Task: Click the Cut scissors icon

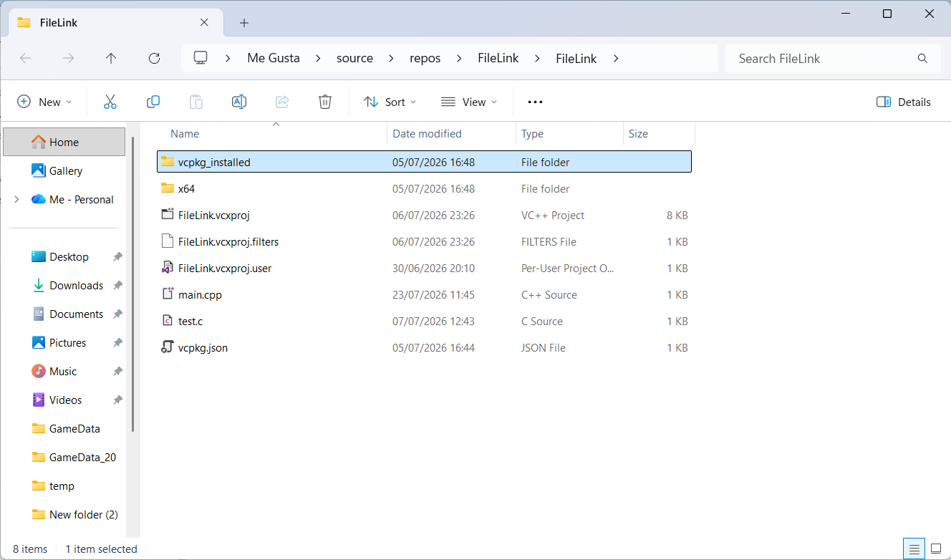Action: pyautogui.click(x=110, y=102)
